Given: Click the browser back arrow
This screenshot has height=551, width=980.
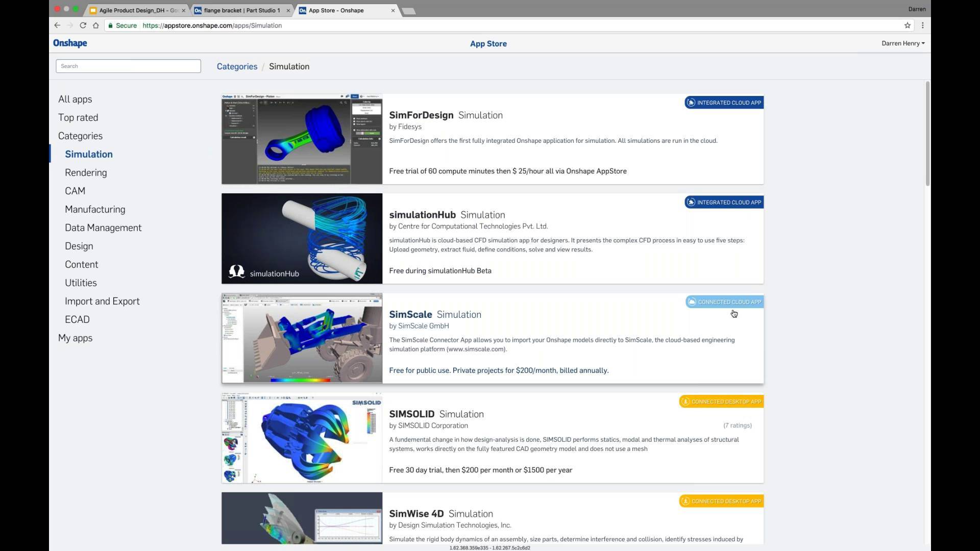Looking at the screenshot, I should click(57, 26).
